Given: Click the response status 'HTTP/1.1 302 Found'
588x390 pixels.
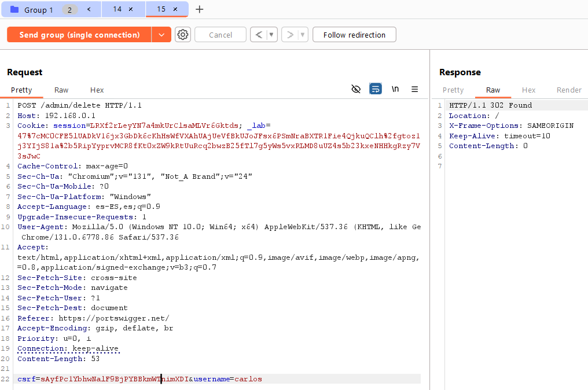Looking at the screenshot, I should pyautogui.click(x=491, y=105).
